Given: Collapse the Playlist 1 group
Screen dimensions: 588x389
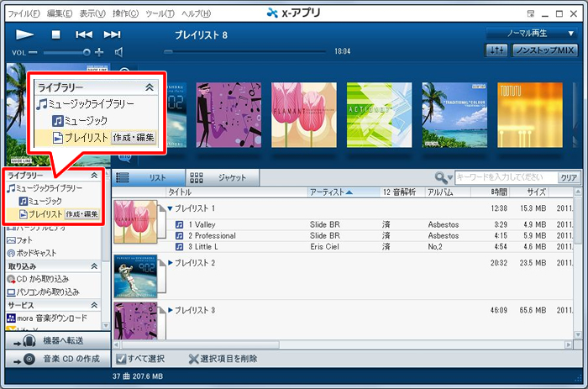Looking at the screenshot, I should 171,208.
